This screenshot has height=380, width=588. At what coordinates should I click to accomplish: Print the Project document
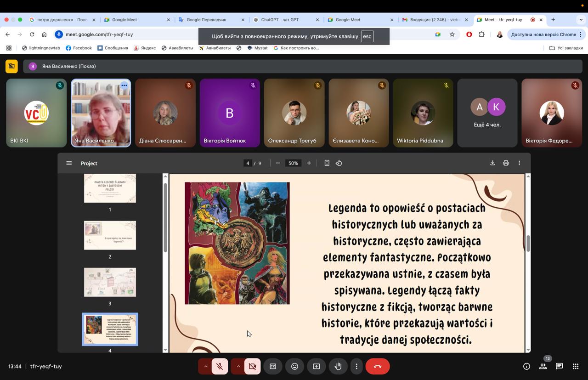pos(506,163)
